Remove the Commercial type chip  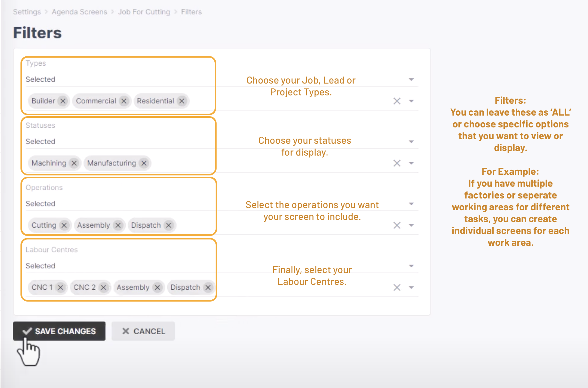(124, 101)
